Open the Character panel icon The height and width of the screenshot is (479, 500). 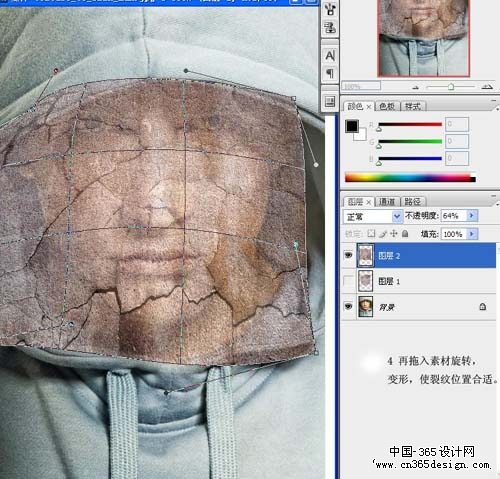tap(330, 56)
